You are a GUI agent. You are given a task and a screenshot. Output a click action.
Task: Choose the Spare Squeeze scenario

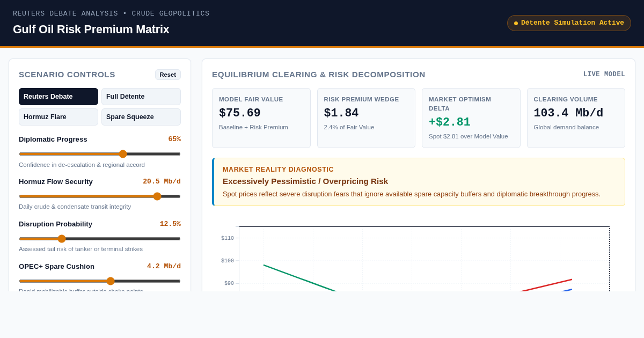click(x=141, y=117)
